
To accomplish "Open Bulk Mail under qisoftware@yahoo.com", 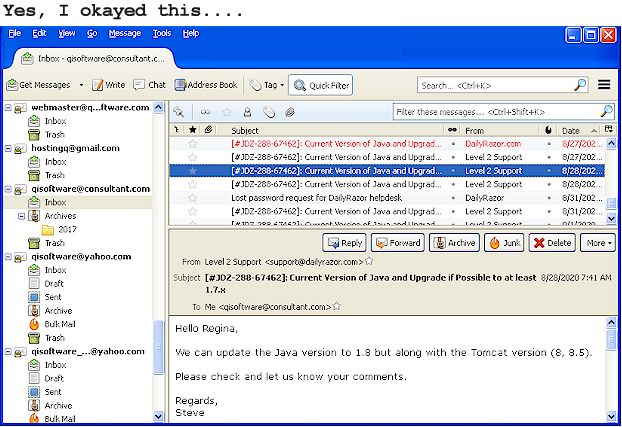I will [x=52, y=324].
